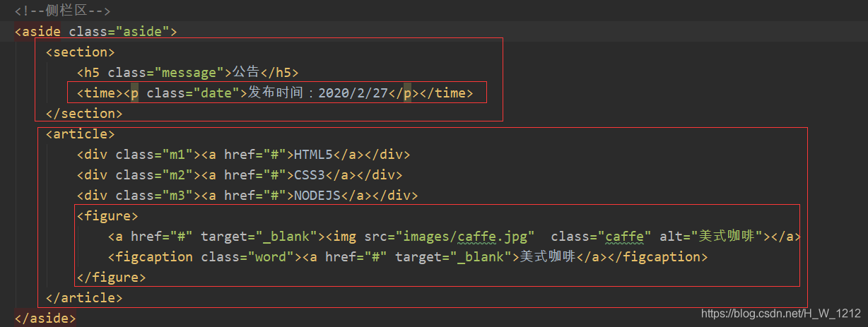This screenshot has height=327, width=868.
Task: Click the heading text 公告
Action: 247,73
